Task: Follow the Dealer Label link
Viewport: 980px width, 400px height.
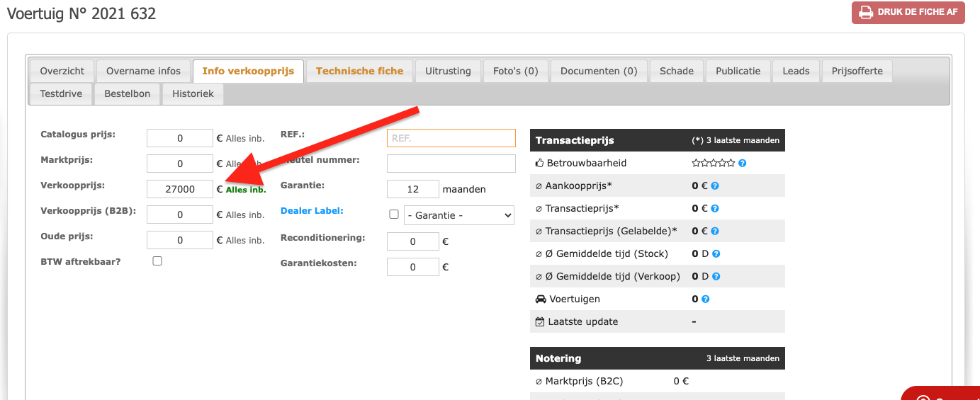Action: 312,210
